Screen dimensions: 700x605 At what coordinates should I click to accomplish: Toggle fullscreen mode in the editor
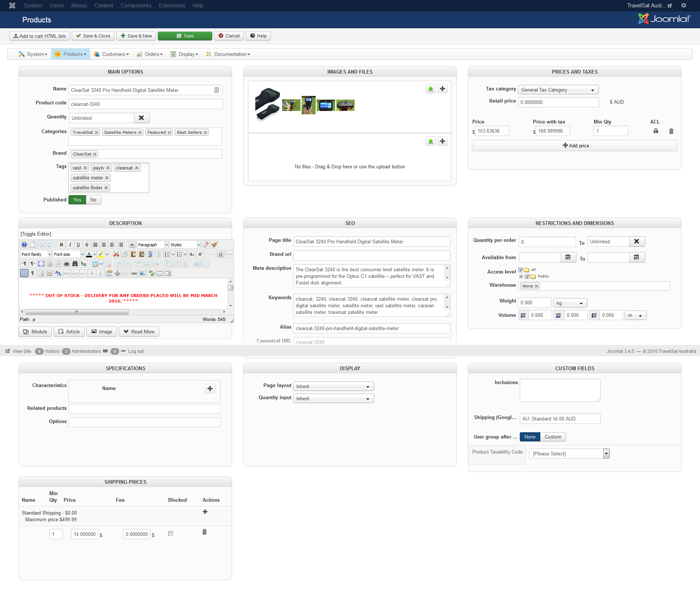(x=41, y=264)
